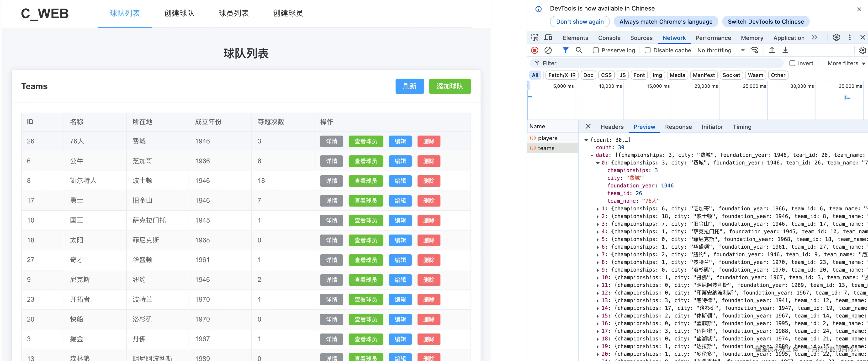Image resolution: width=868 pixels, height=361 pixels.
Task: Open the 创建球队 navigation tab
Action: [x=179, y=13]
